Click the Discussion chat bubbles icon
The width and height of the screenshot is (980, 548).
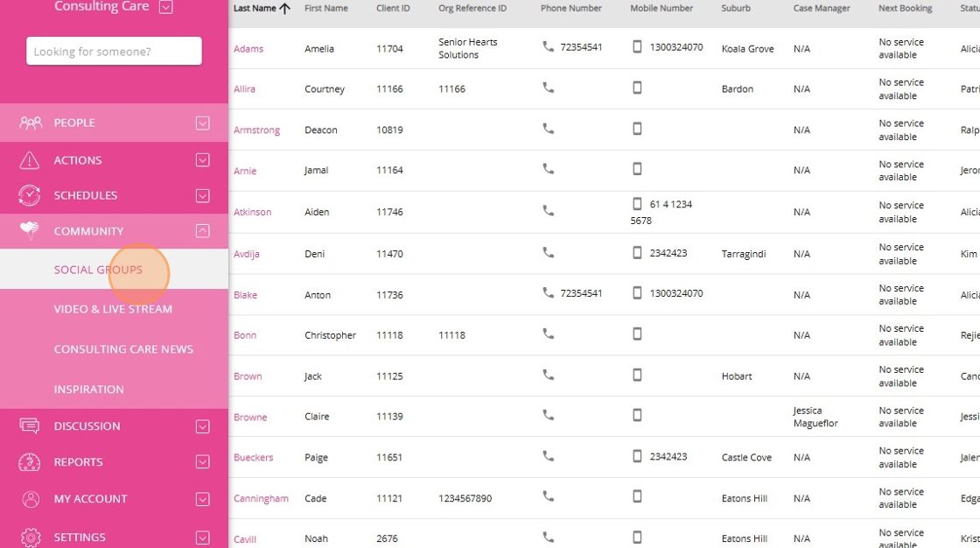click(x=30, y=426)
